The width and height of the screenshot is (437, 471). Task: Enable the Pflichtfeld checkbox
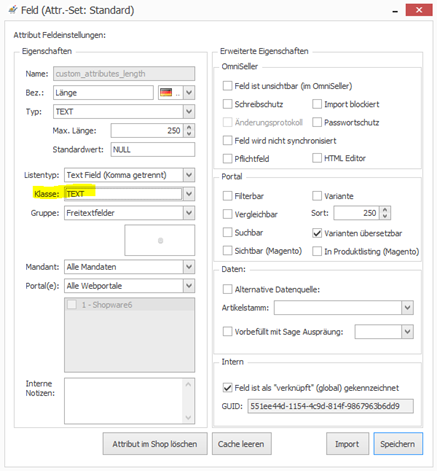coord(227,158)
